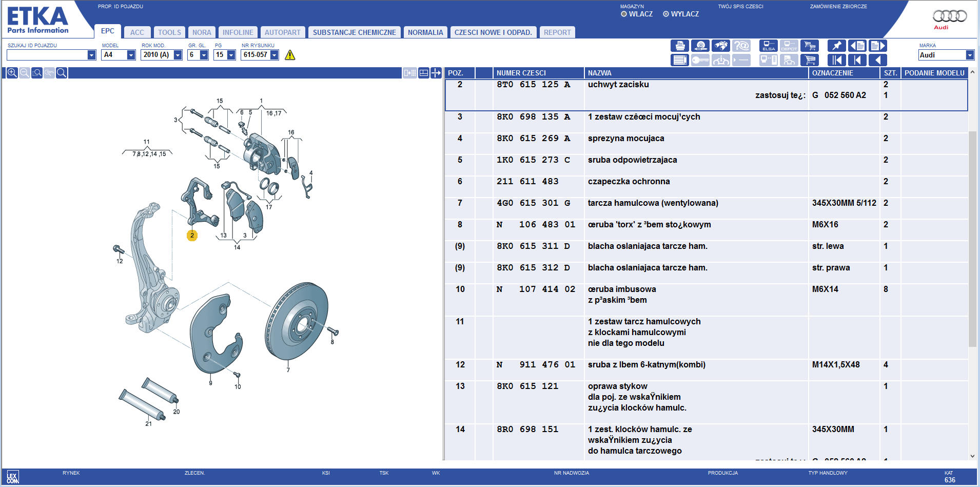980x487 pixels.
Task: Open the ROK MOD. dropdown showing 2010 (A)
Action: point(178,55)
